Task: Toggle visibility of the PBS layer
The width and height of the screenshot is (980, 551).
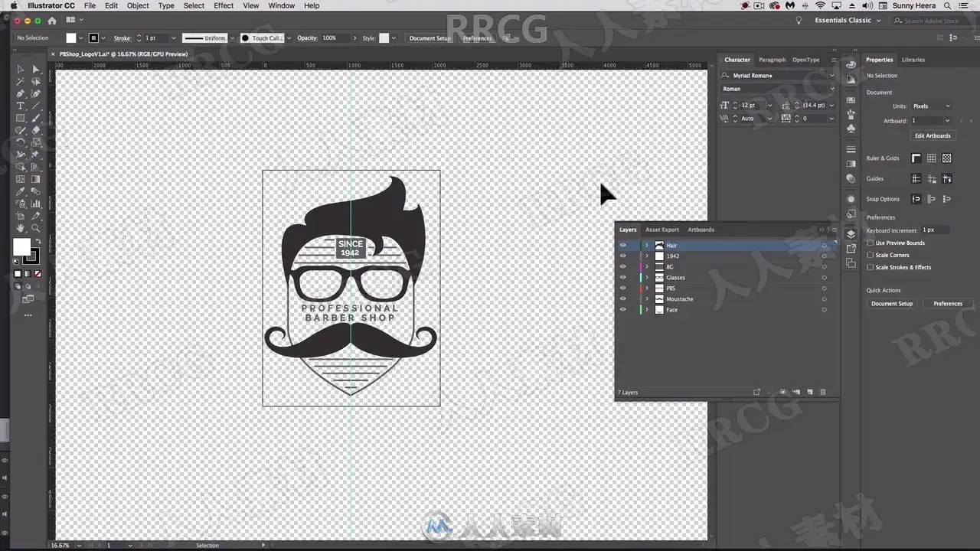Action: 622,289
